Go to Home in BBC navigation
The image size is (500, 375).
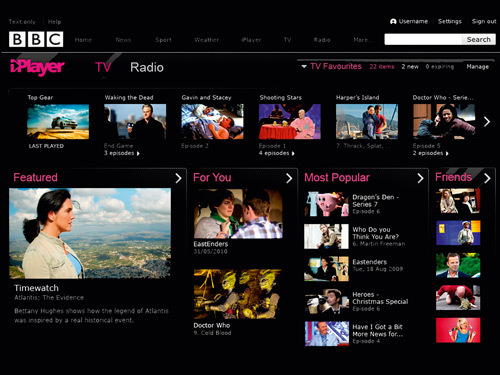(83, 40)
